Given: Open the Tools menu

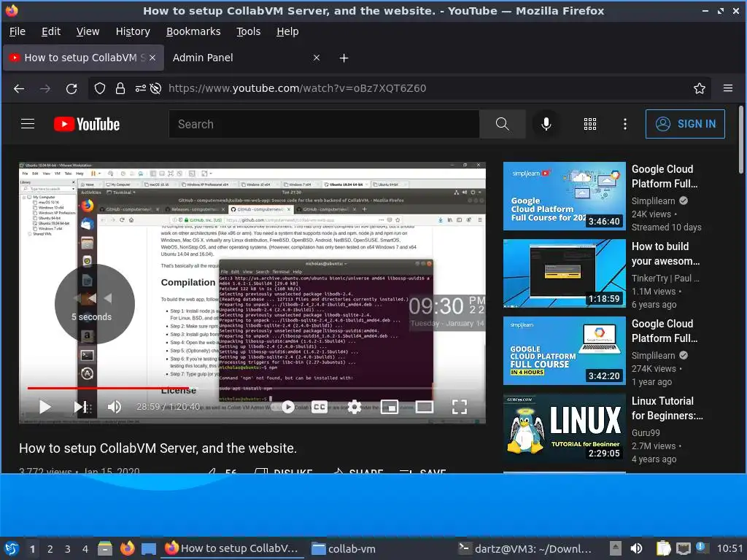Looking at the screenshot, I should tap(248, 31).
